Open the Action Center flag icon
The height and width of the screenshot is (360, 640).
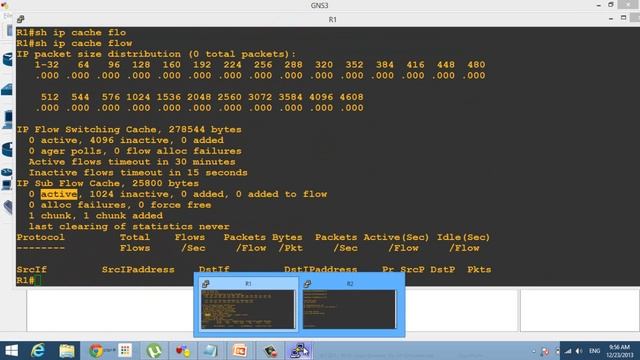pyautogui.click(x=545, y=351)
